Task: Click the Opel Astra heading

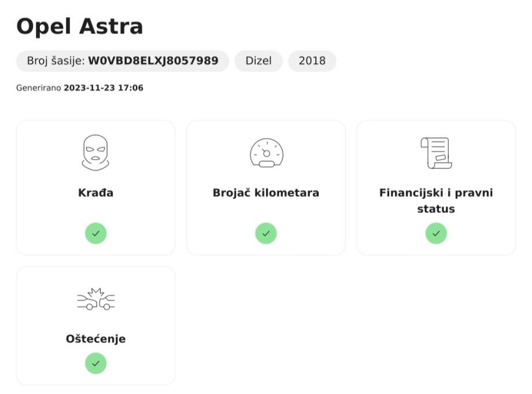Action: pyautogui.click(x=80, y=26)
